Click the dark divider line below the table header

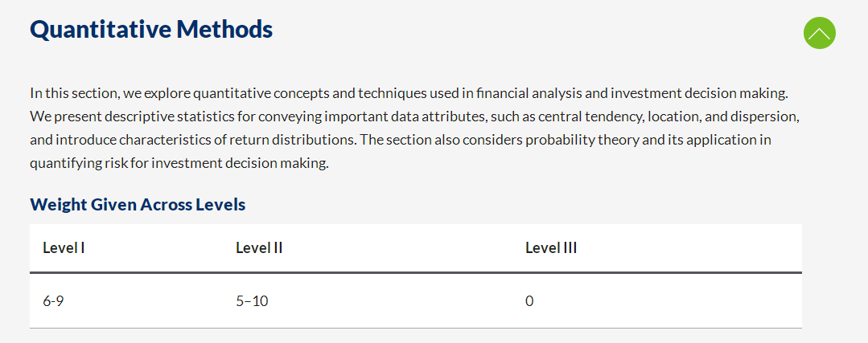416,272
